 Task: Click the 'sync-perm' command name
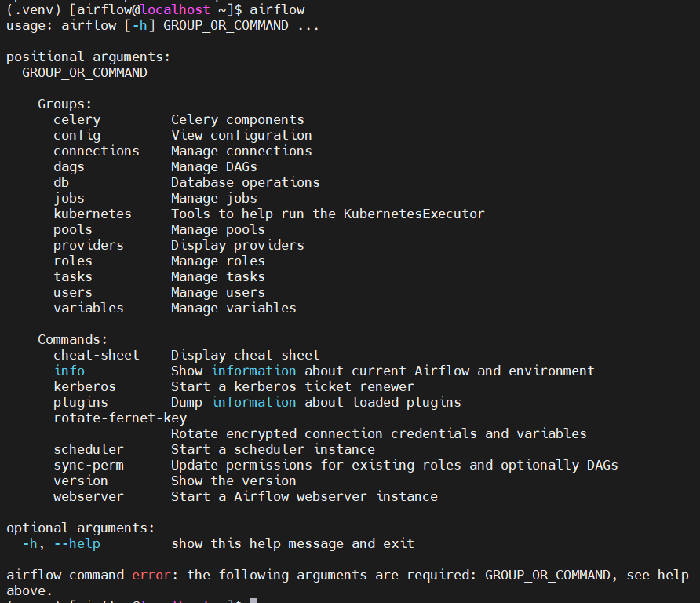click(89, 466)
